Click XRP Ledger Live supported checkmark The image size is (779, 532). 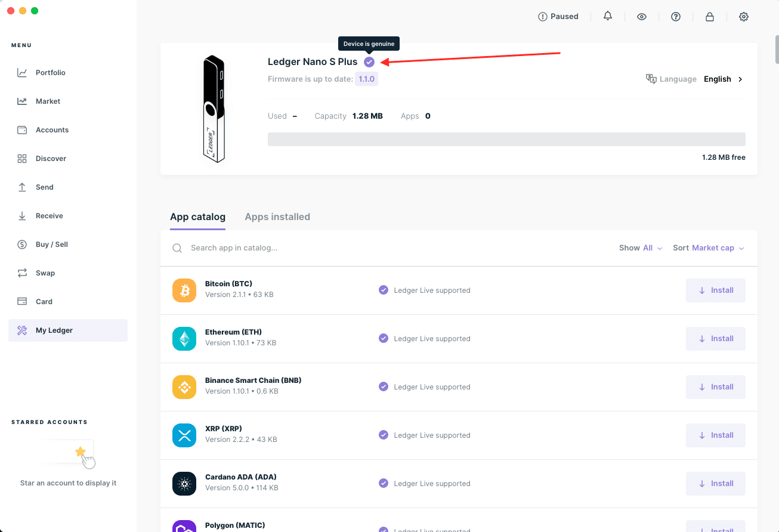tap(384, 435)
